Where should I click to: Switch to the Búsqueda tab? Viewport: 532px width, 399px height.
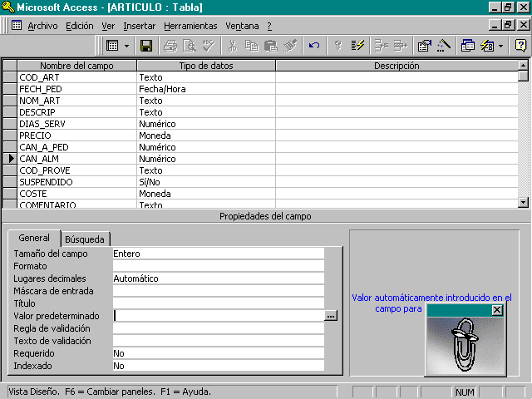pos(85,239)
